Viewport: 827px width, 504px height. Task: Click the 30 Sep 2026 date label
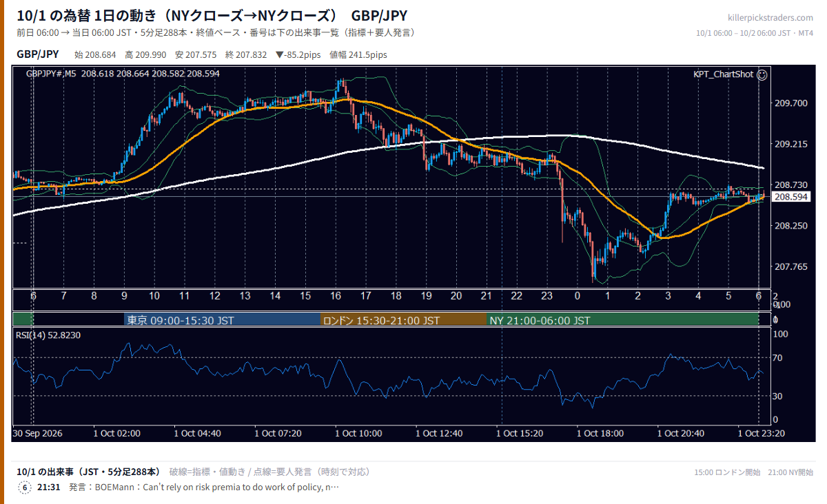tap(37, 433)
